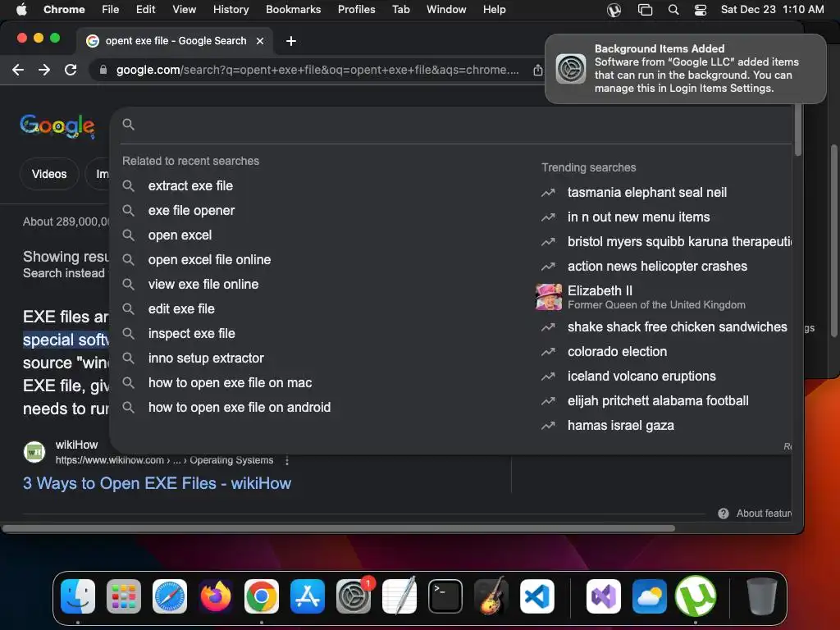This screenshot has height=630, width=840.
Task: Select 'inspect exe file' suggestion
Action: tap(191, 333)
